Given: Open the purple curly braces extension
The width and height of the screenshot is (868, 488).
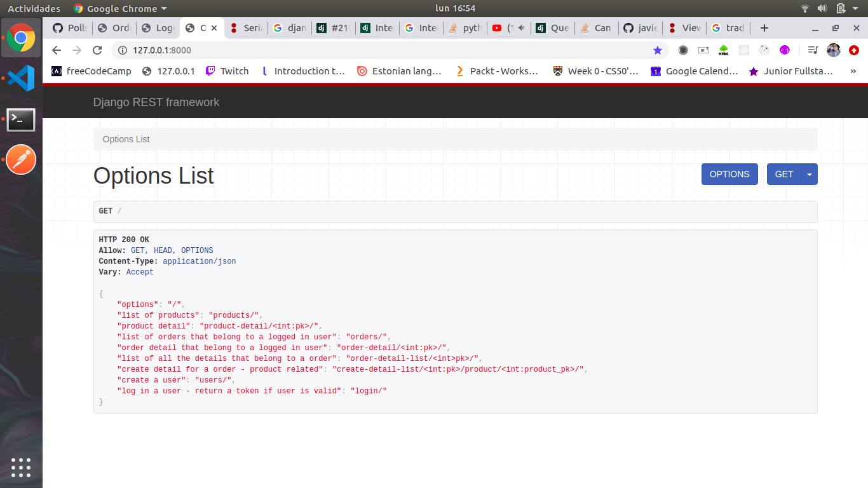Looking at the screenshot, I should pyautogui.click(x=785, y=50).
